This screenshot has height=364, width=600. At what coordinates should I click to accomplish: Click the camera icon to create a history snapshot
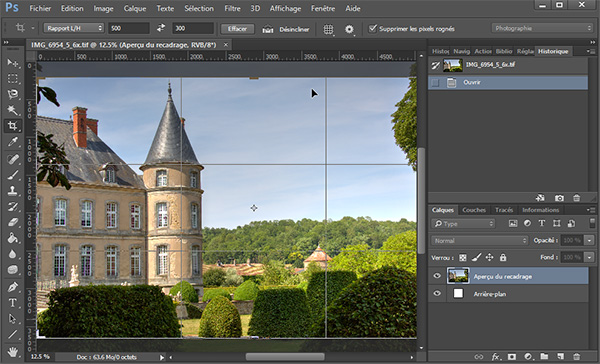[x=559, y=198]
